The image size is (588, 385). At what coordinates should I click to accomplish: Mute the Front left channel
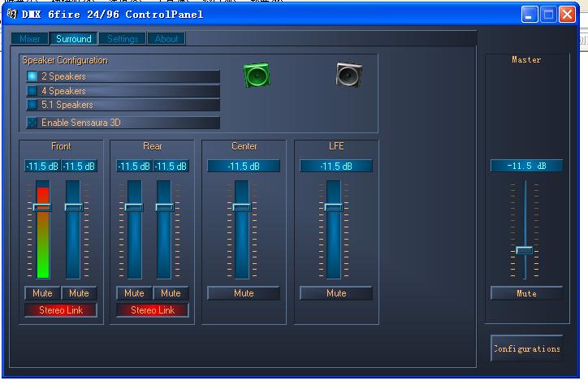tap(42, 293)
